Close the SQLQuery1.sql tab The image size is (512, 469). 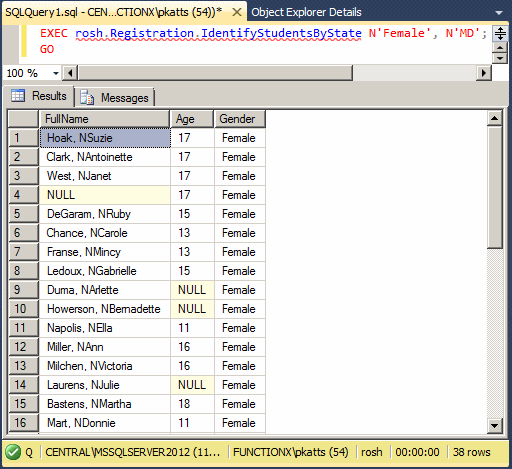click(237, 12)
